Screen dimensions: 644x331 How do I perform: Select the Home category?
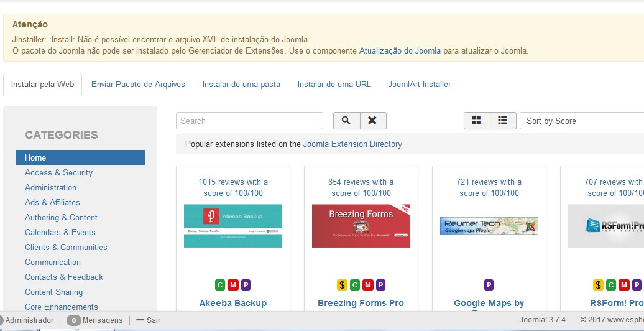coord(80,157)
